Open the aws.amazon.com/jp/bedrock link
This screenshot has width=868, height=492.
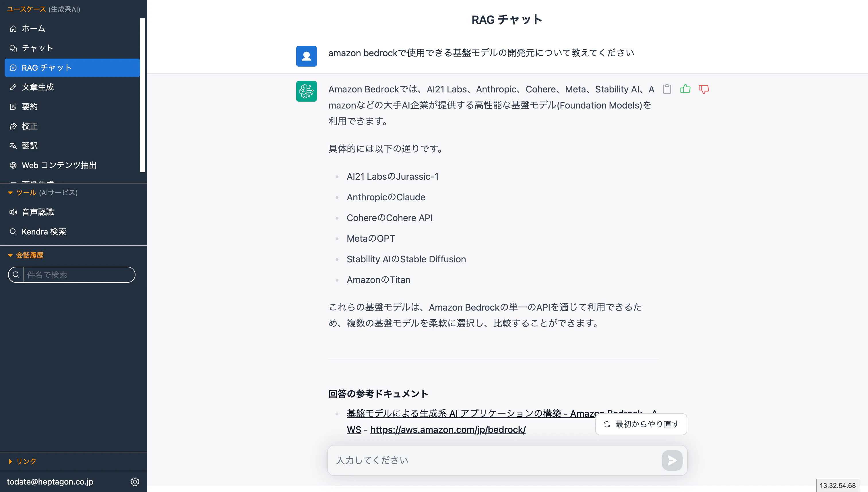pyautogui.click(x=448, y=429)
